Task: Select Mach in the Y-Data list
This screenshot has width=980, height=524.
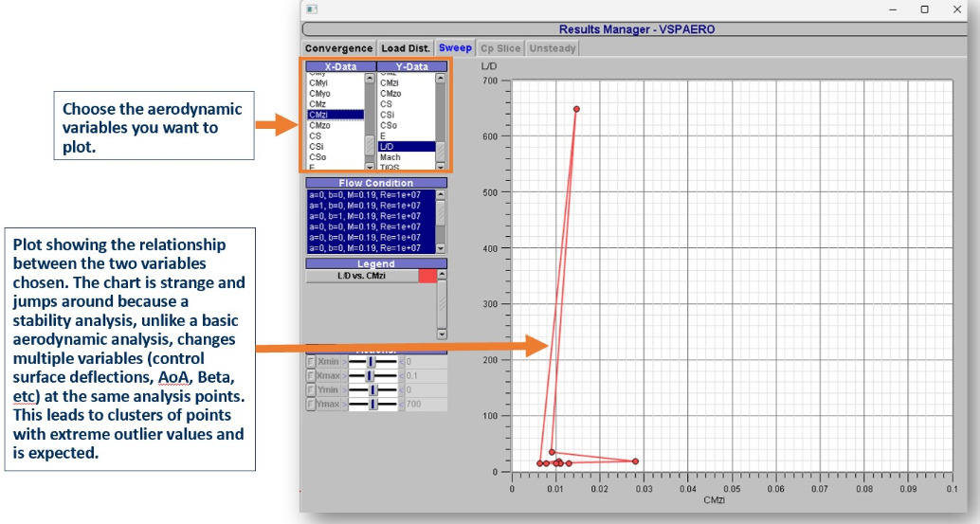Action: click(390, 157)
